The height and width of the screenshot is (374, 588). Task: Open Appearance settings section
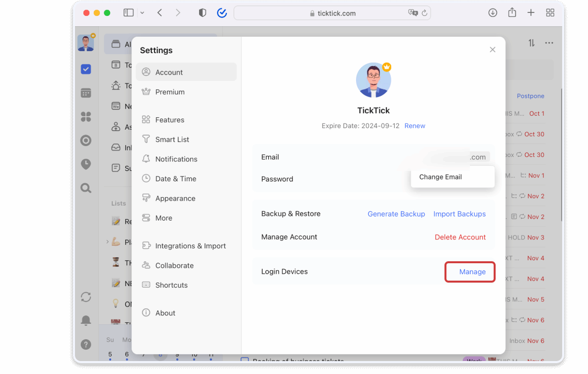tap(175, 198)
